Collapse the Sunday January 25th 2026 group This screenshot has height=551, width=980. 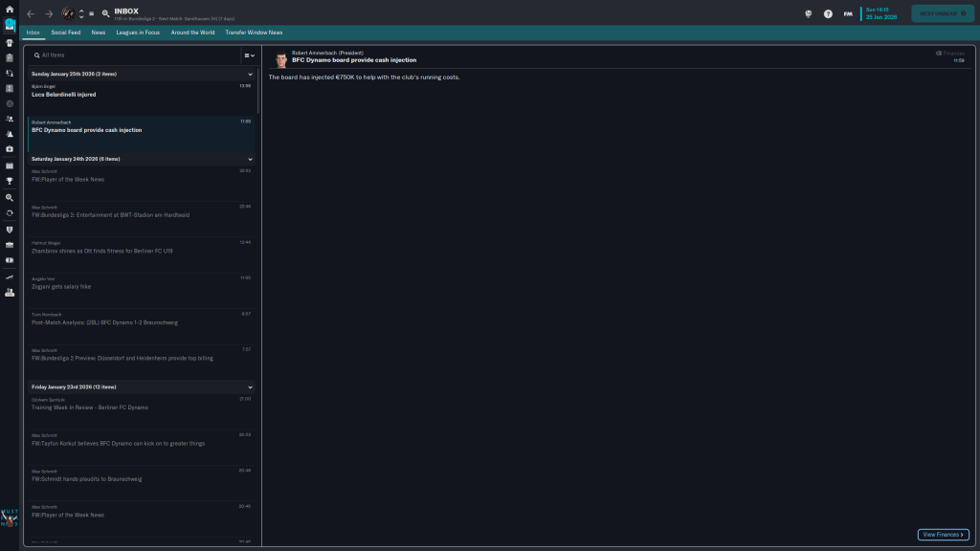pyautogui.click(x=251, y=74)
